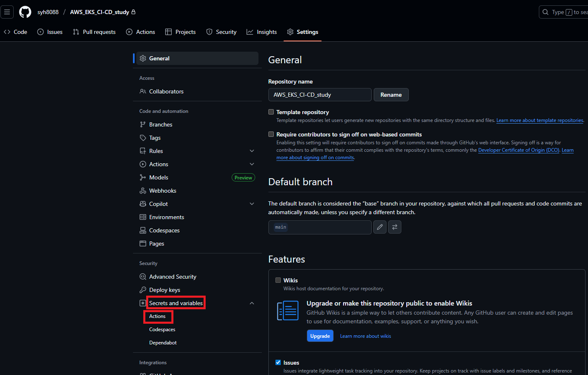Click the blue Upgrade button

(320, 336)
